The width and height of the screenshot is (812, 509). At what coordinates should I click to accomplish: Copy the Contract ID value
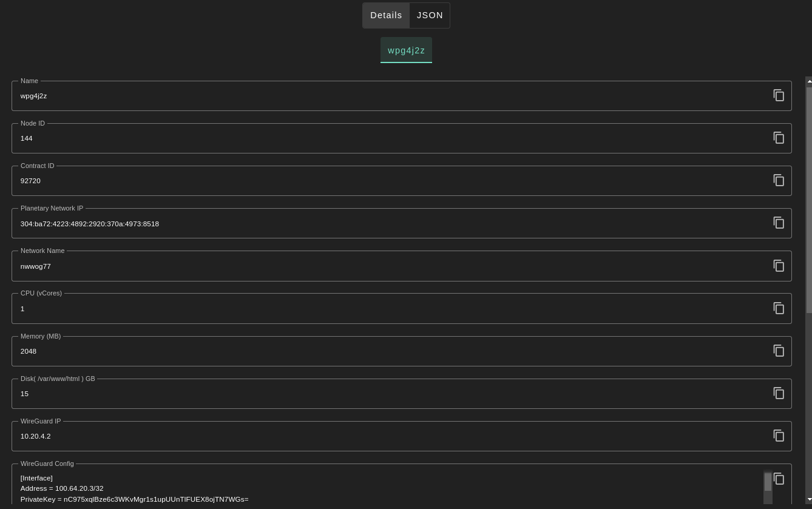(779, 180)
